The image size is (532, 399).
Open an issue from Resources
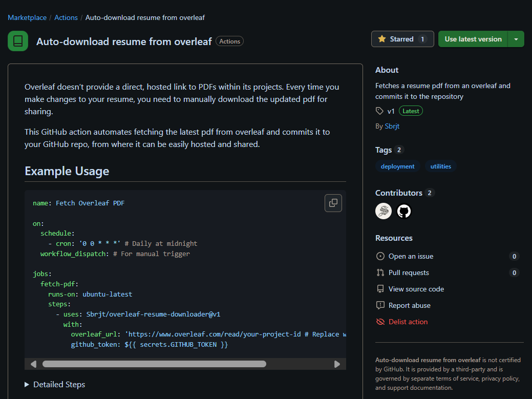coord(411,256)
